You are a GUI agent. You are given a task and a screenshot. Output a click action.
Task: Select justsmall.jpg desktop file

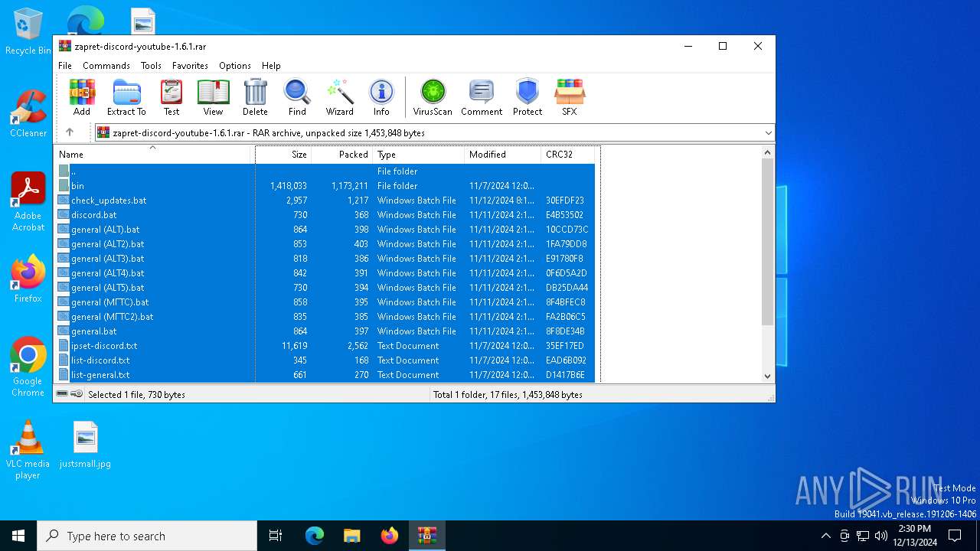click(85, 445)
